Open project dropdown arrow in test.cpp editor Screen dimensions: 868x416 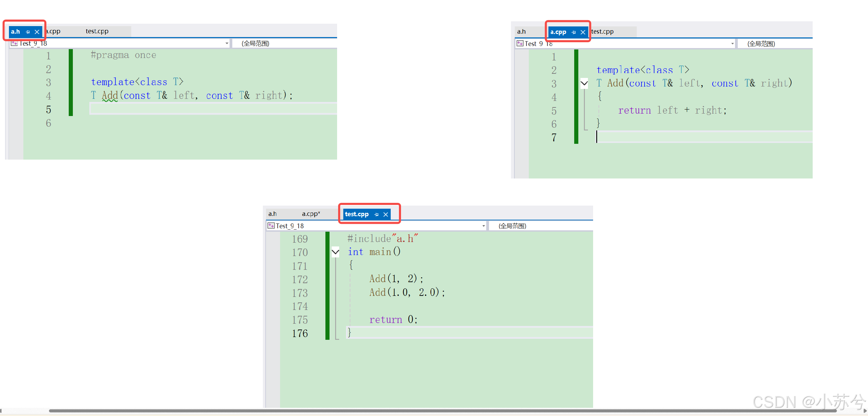pos(483,226)
